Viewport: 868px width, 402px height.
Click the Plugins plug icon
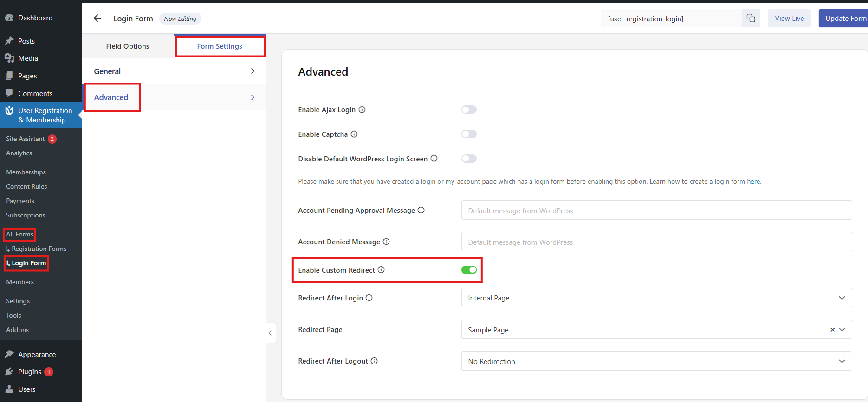click(9, 371)
